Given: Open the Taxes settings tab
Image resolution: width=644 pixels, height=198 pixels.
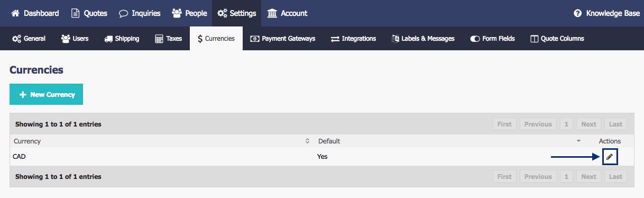Looking at the screenshot, I should (168, 39).
